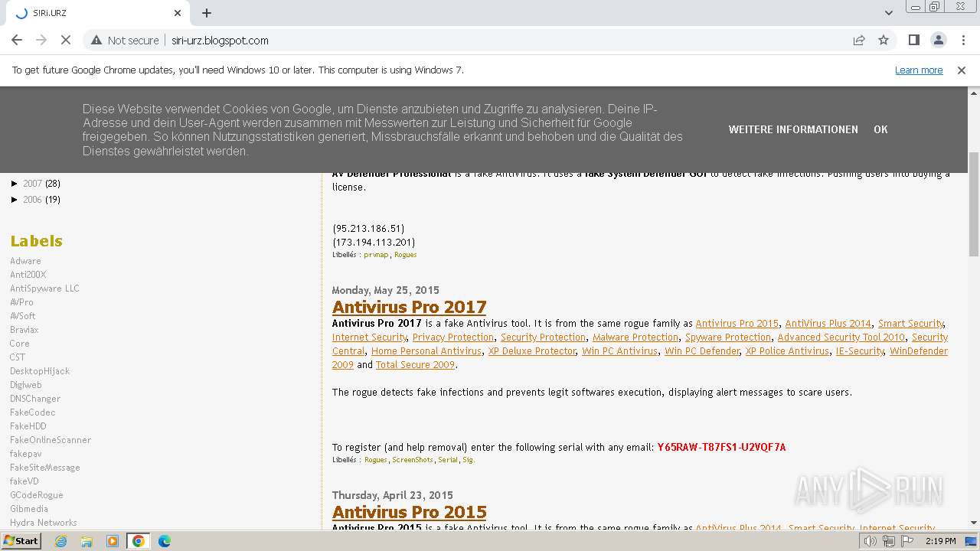Open the Anti200X label
Screen dimensions: 980x551
(28, 275)
